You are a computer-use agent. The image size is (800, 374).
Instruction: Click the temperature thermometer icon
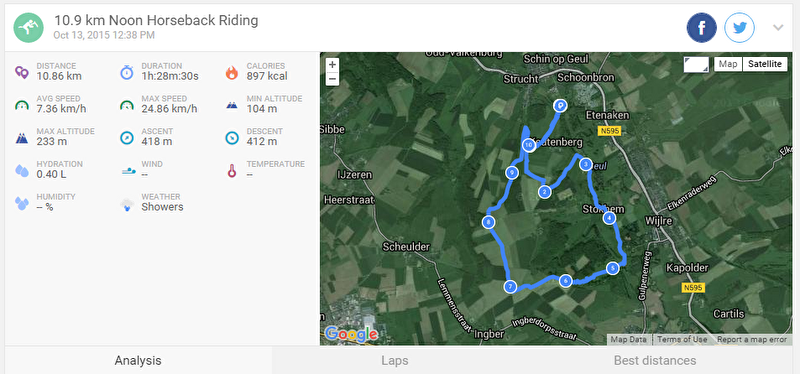pyautogui.click(x=232, y=170)
